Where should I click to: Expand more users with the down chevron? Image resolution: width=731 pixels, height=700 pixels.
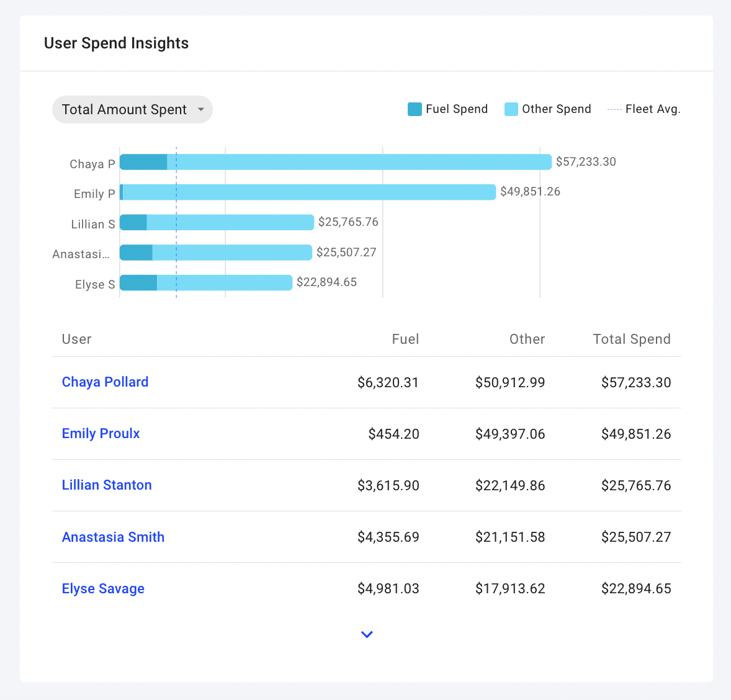point(367,634)
